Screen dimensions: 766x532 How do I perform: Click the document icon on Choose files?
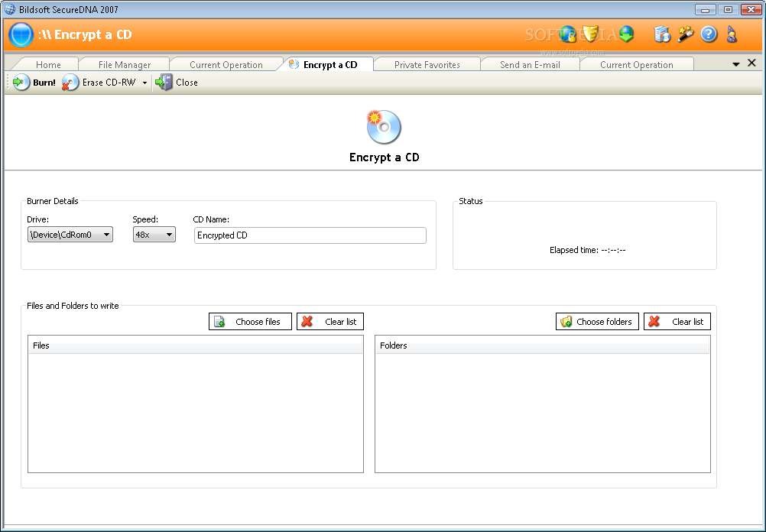(x=219, y=322)
